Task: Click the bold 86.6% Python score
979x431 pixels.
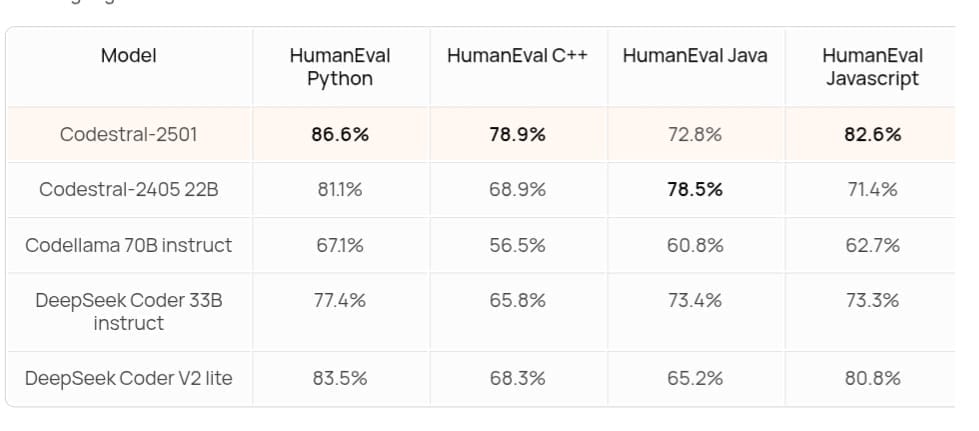Action: (x=340, y=134)
